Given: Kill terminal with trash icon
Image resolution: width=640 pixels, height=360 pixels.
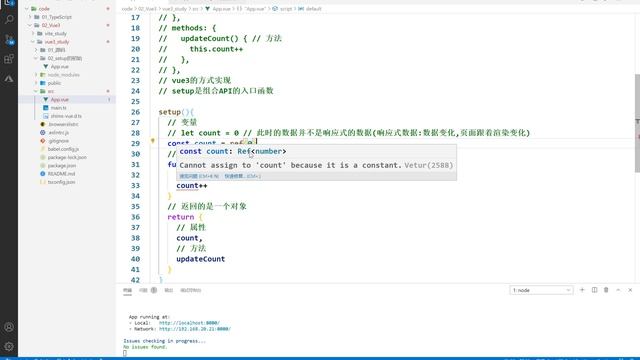Looking at the screenshot, I should click(x=606, y=290).
